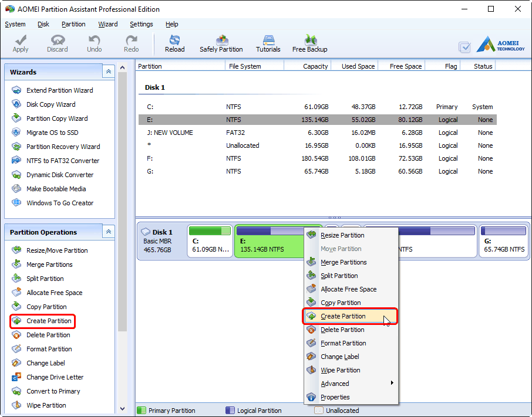Select C: block in disk map
The width and height of the screenshot is (532, 417).
210,241
